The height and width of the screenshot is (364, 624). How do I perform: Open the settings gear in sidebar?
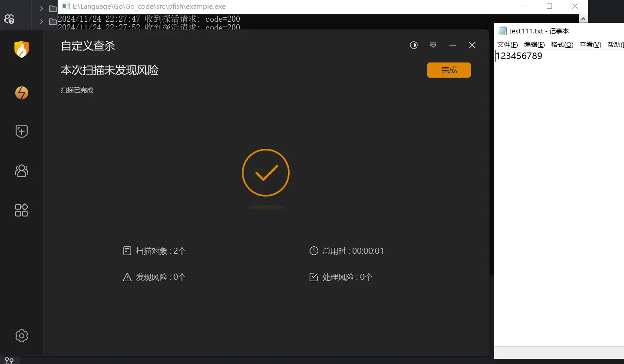[x=21, y=336]
